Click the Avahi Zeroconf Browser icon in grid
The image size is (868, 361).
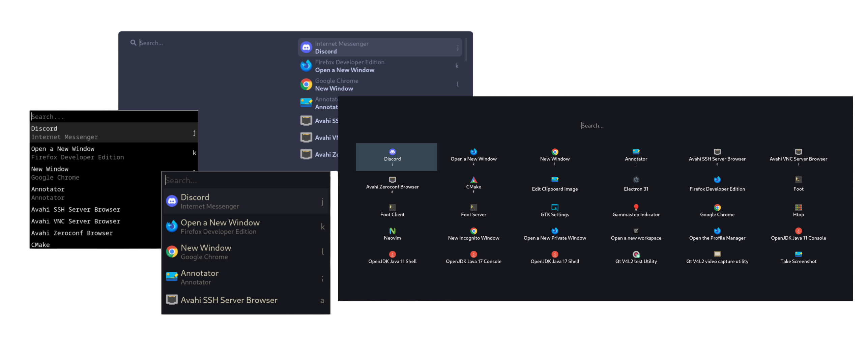click(392, 180)
